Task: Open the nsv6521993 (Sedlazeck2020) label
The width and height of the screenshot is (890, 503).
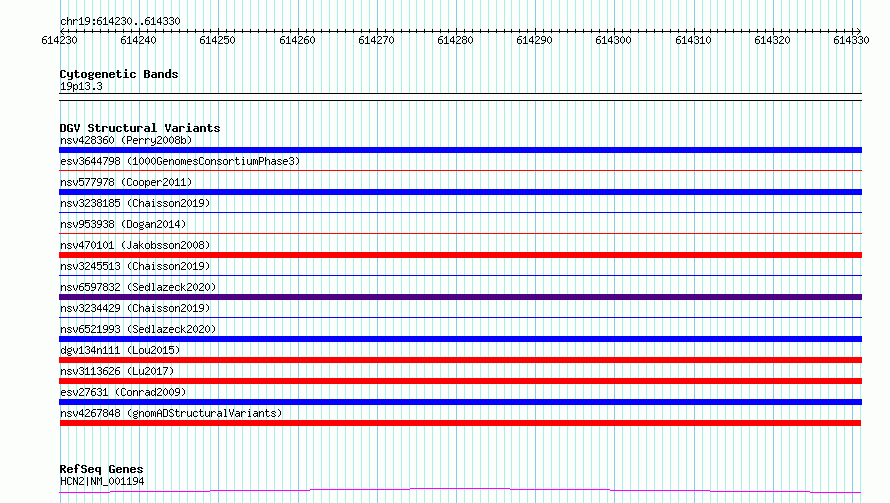Action: 138,329
